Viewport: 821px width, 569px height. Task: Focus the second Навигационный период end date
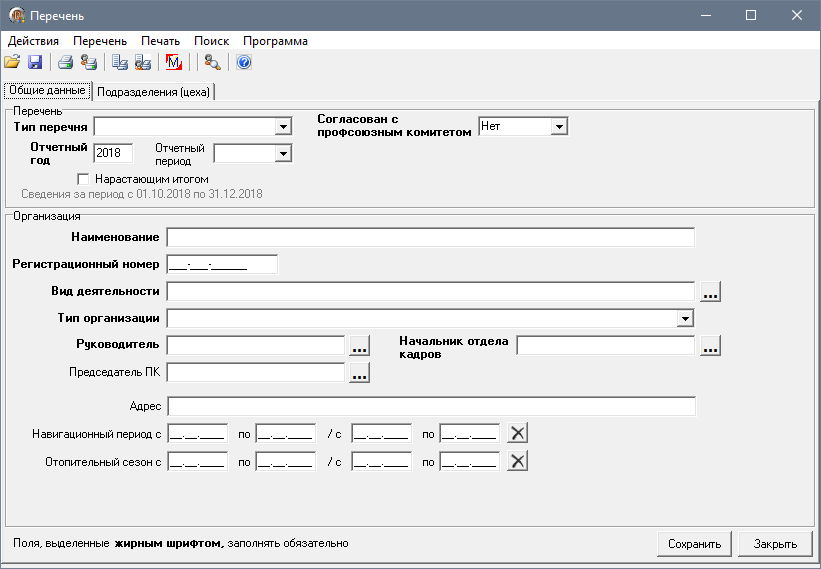click(x=470, y=433)
